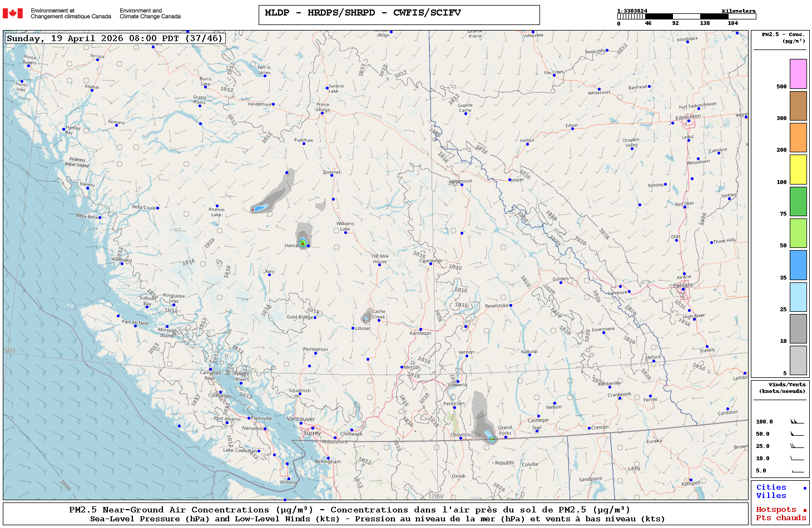Click the 100 knot wind barb symbol

point(797,422)
